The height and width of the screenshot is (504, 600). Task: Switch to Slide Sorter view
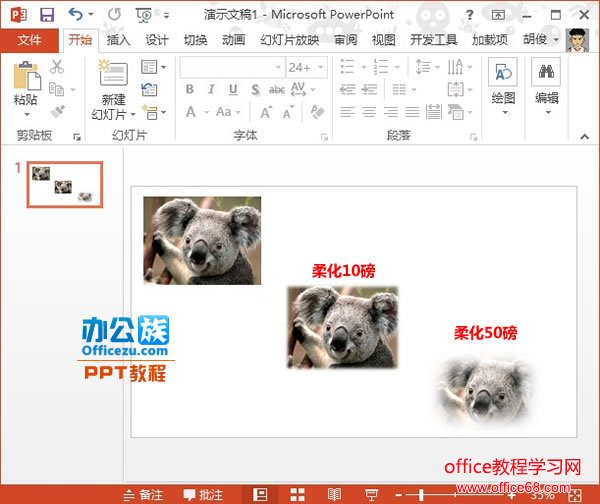(x=297, y=494)
